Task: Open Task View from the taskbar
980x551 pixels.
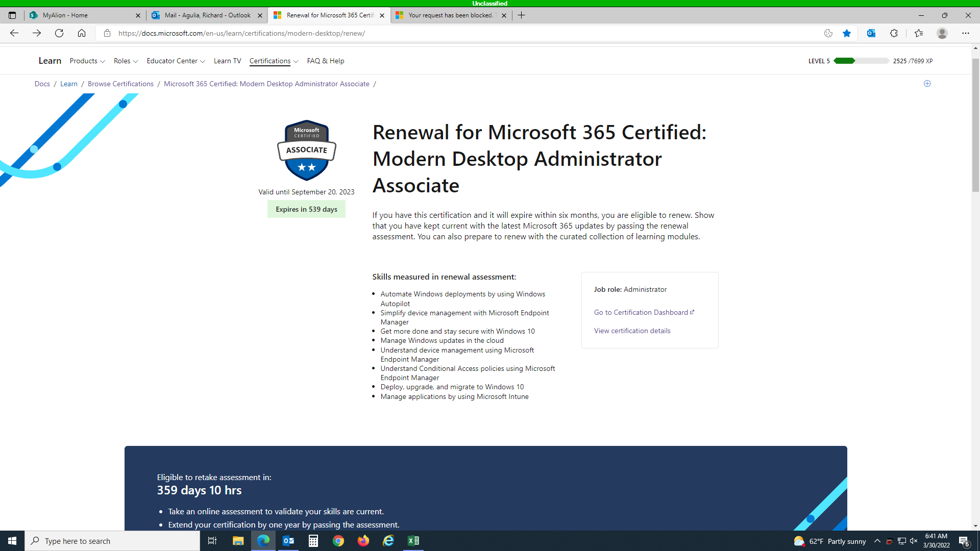Action: (x=212, y=541)
